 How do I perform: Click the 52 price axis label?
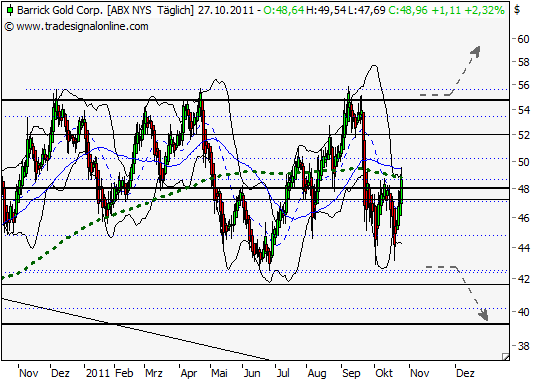[523, 135]
